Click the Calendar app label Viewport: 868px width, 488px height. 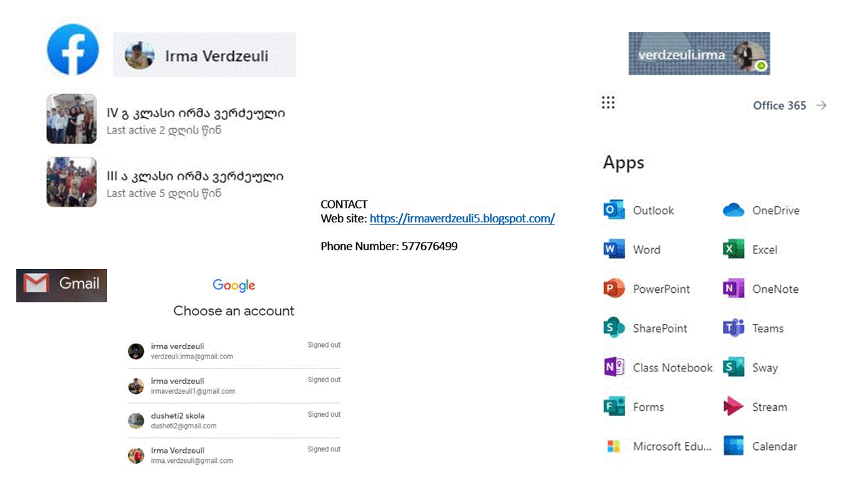pyautogui.click(x=775, y=447)
